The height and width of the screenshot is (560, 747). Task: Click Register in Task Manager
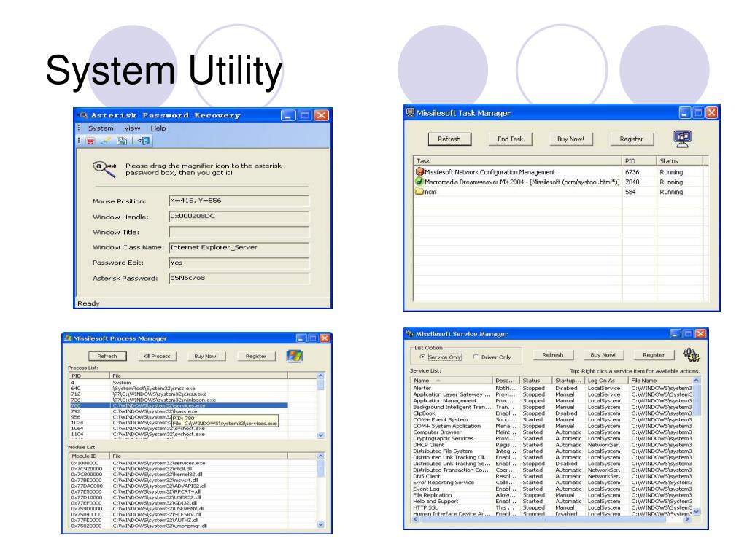click(632, 139)
